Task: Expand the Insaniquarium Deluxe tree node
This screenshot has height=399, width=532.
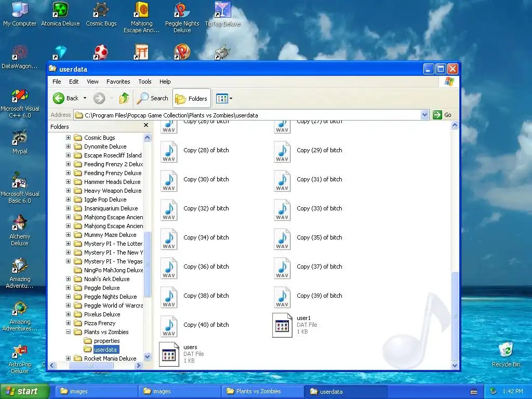Action: [68, 208]
